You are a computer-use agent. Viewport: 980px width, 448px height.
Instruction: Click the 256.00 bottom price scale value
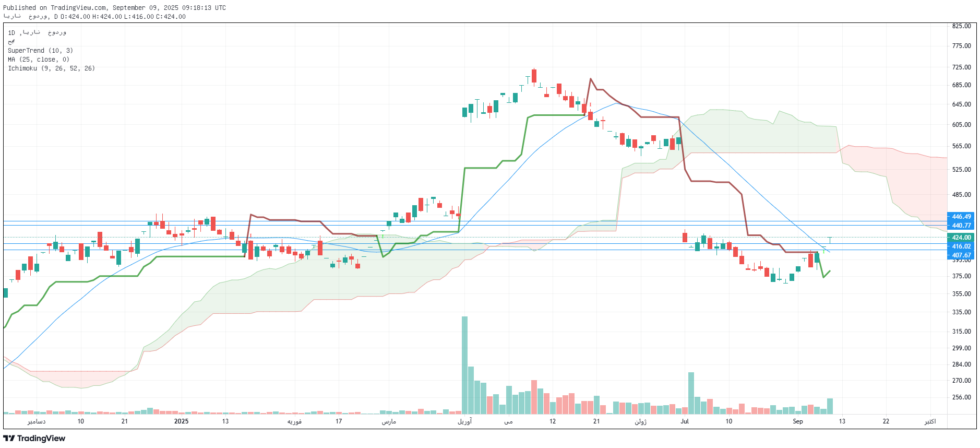(x=961, y=397)
